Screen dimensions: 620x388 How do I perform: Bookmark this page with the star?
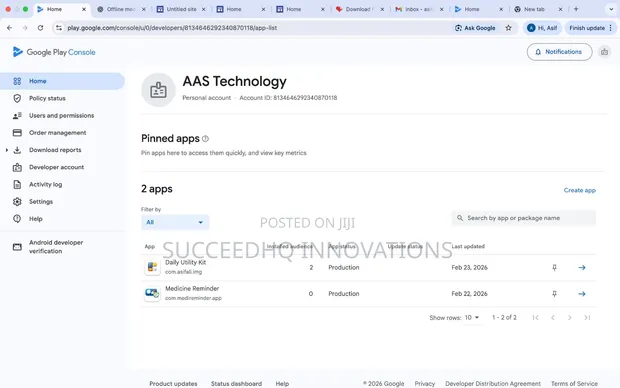tap(508, 28)
